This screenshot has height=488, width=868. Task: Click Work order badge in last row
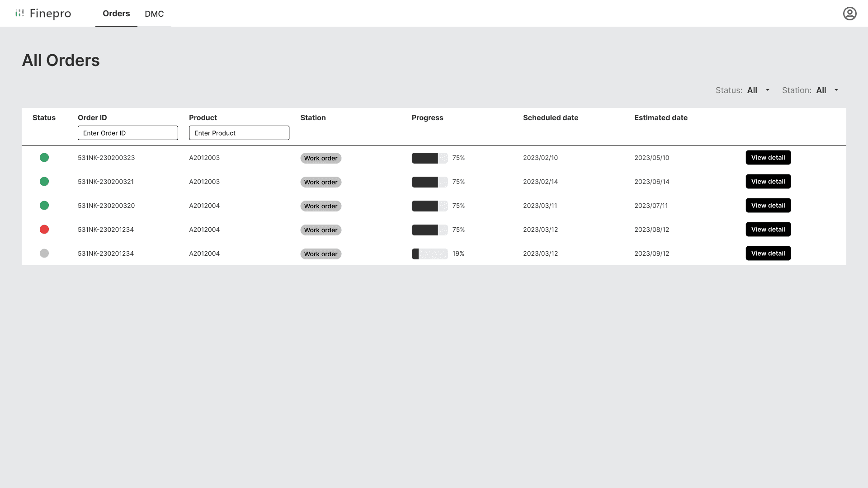(x=321, y=254)
